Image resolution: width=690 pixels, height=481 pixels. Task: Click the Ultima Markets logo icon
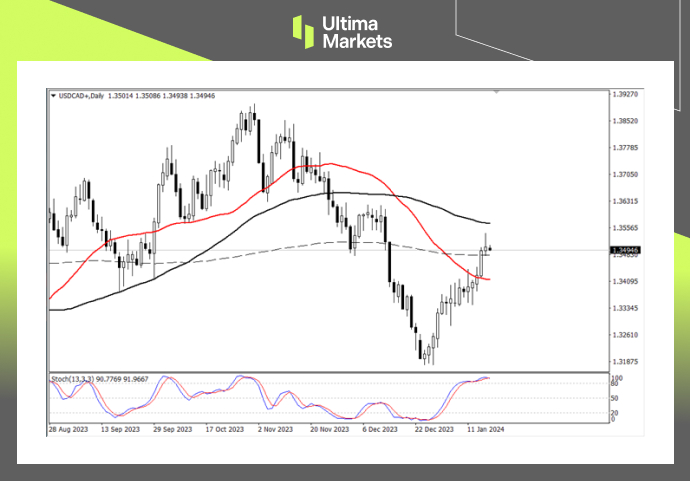pos(303,31)
